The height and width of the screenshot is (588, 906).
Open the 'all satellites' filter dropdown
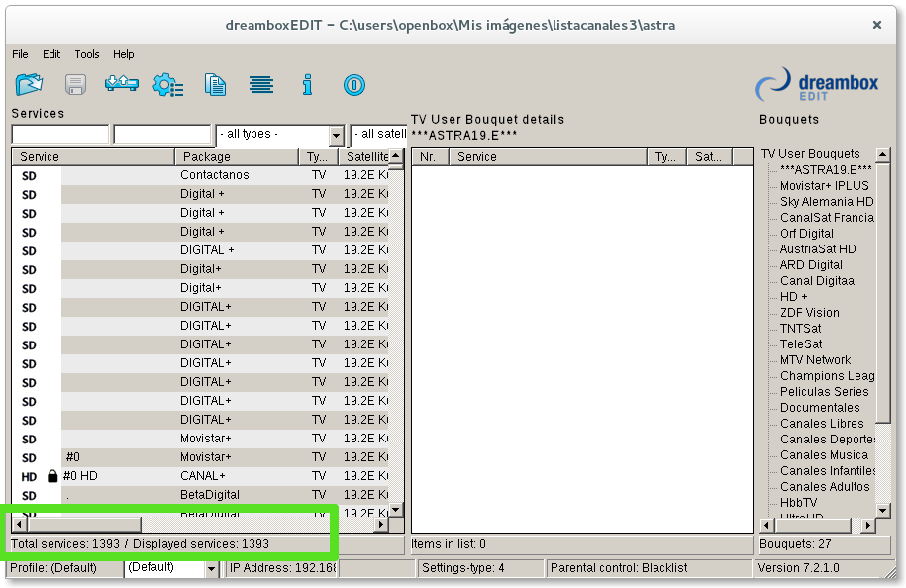pos(379,136)
